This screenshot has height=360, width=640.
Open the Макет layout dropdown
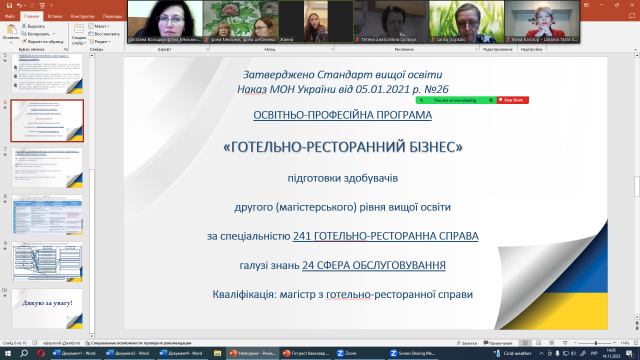click(x=99, y=26)
